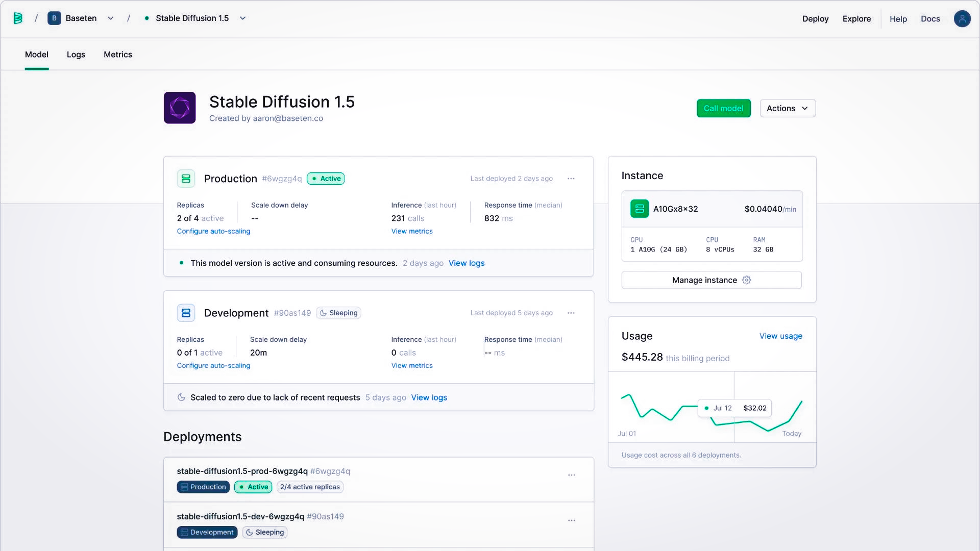Click the 32 GB RAM value
Image resolution: width=980 pixels, height=551 pixels.
pos(763,249)
